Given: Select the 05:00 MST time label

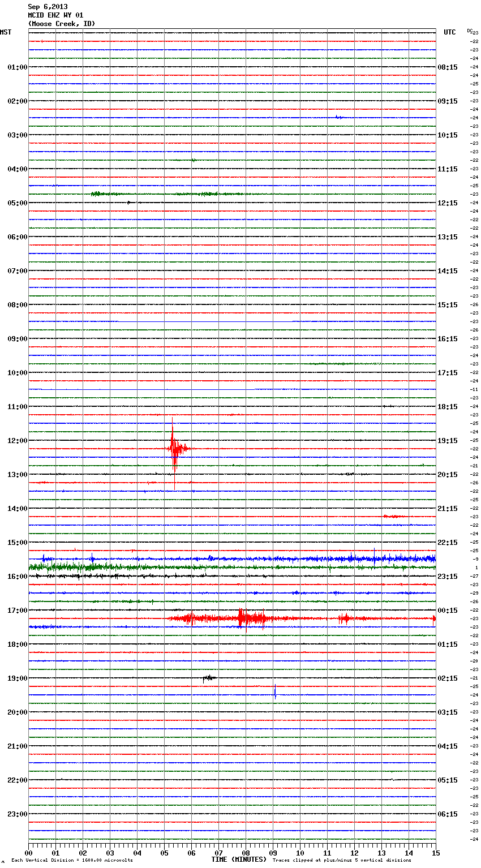Looking at the screenshot, I should pos(17,203).
